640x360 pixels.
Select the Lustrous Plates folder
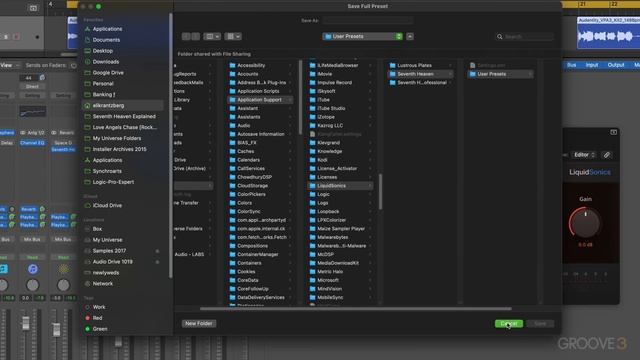[x=420, y=66]
